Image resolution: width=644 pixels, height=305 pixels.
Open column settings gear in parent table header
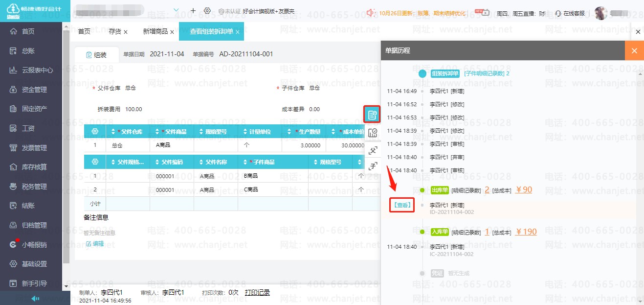coord(95,132)
